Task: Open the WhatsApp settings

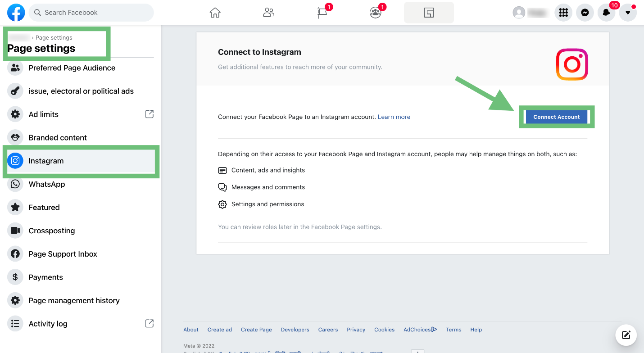Action: point(81,184)
